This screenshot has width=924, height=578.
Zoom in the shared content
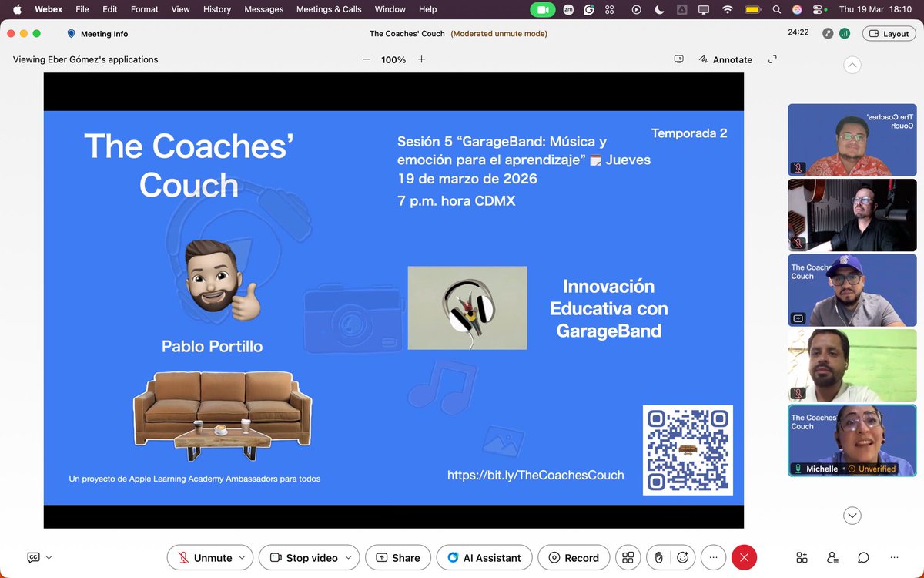coord(421,59)
